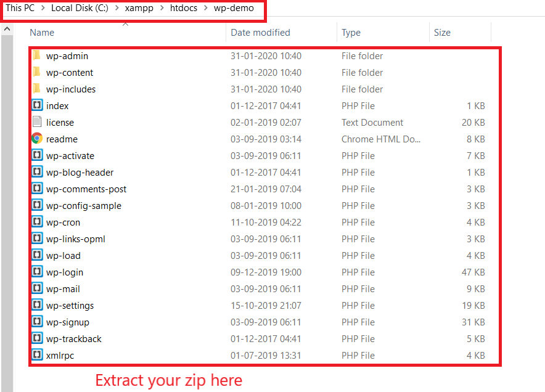Screen dimensions: 545x392
Task: Select the wp-login file icon
Action: point(37,272)
